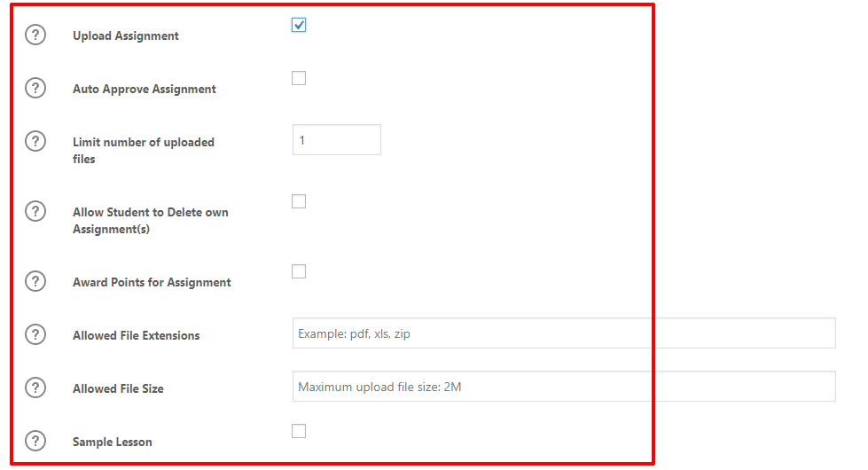Viewport: 868px width, 470px height.
Task: Click the Limit number of uploaded files field
Action: (x=337, y=140)
